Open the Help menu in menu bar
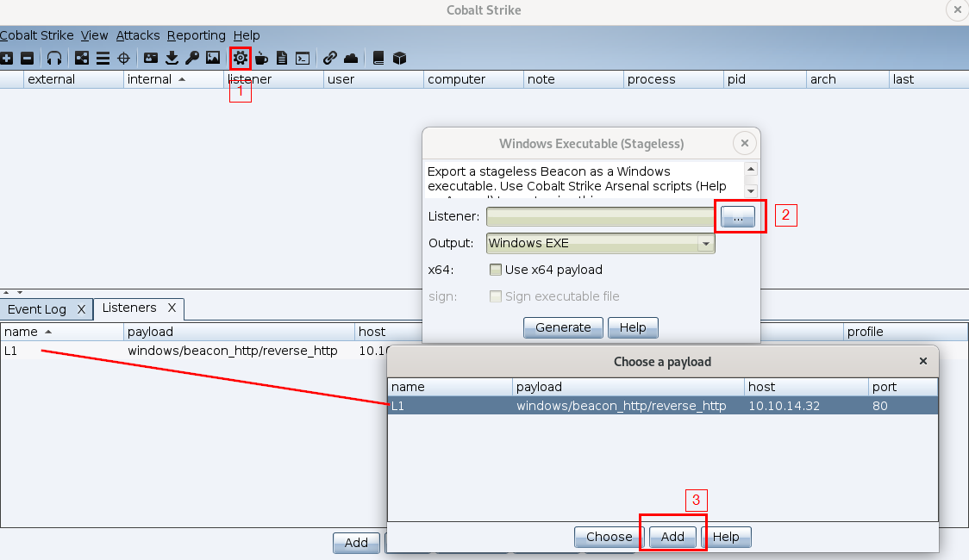The image size is (969, 560). point(247,35)
